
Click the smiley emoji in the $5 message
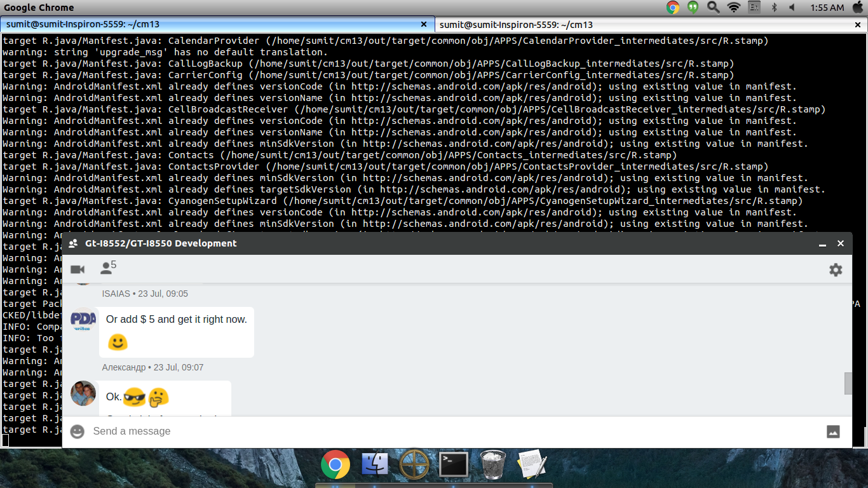point(118,342)
